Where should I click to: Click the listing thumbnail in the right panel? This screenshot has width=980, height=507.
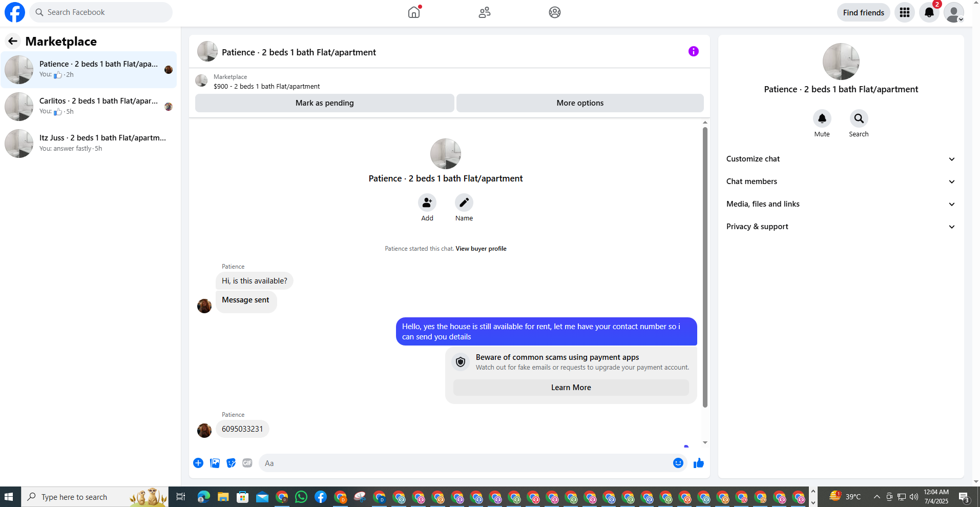click(841, 62)
